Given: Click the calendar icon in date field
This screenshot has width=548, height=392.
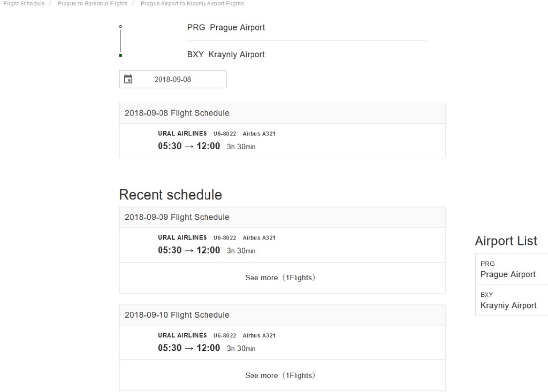Looking at the screenshot, I should [x=128, y=79].
